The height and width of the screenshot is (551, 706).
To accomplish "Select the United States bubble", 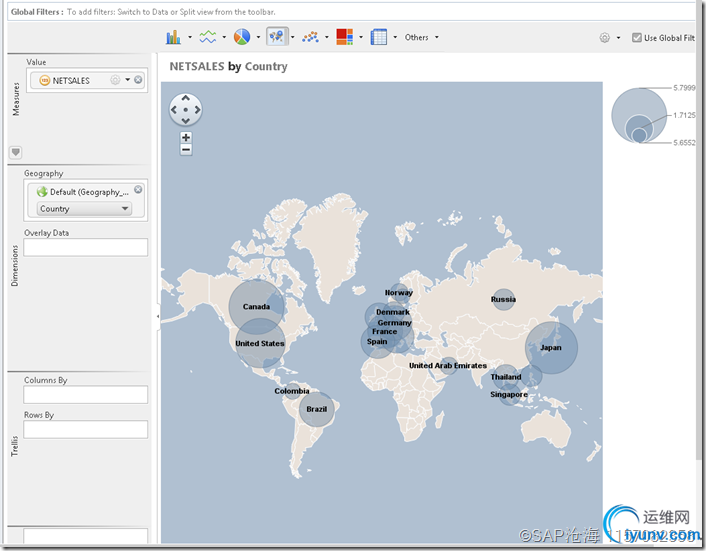I will (260, 343).
